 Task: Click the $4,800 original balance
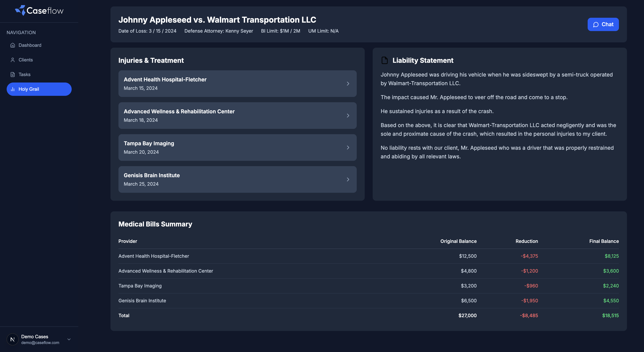(469, 271)
